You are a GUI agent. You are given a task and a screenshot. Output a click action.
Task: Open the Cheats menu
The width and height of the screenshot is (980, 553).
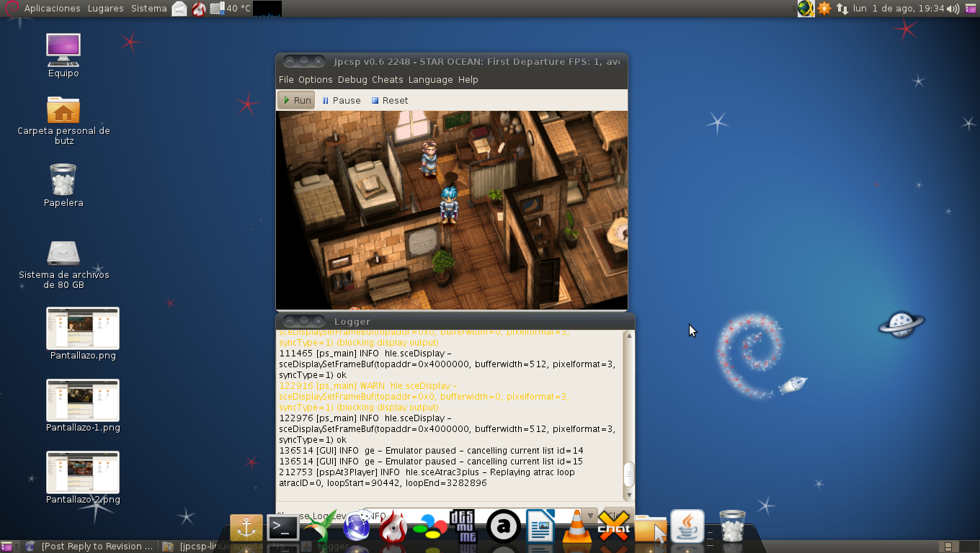(x=388, y=79)
